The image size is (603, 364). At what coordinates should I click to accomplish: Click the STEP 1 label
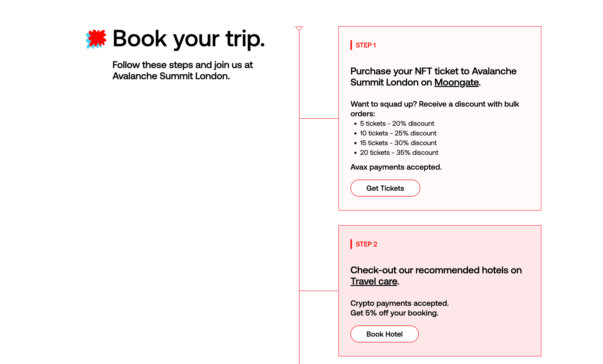366,45
